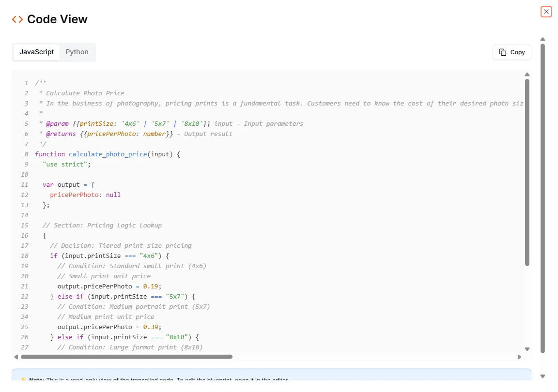Click the code panel vertical scrollbar thumb
The image size is (558, 392).
click(x=527, y=172)
